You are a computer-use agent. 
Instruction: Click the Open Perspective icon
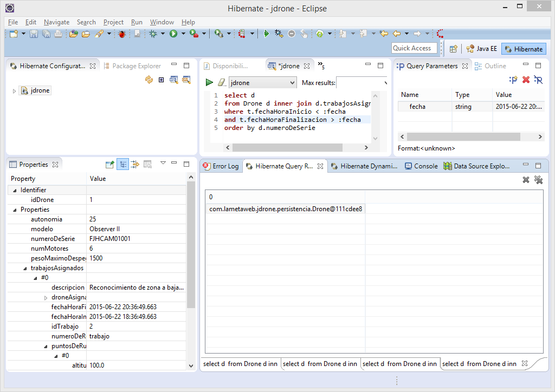454,49
